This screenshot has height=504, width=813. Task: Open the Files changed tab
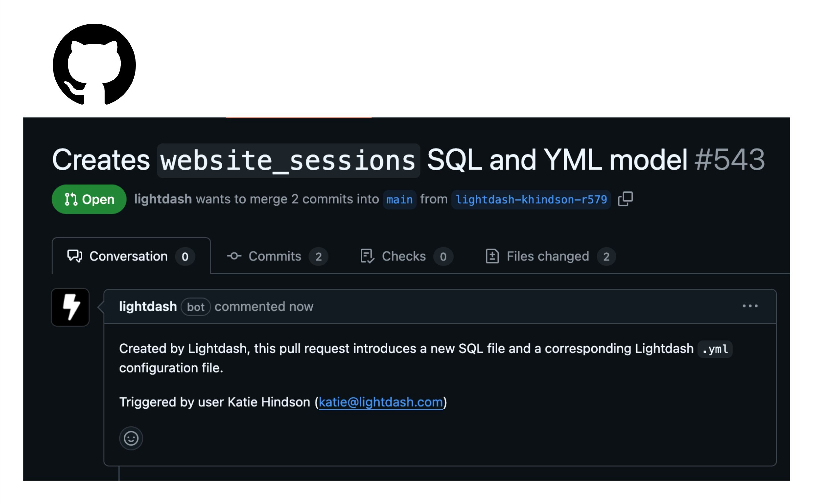pos(550,256)
